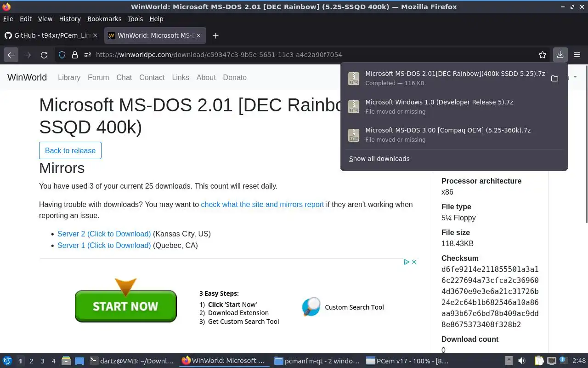
Task: Switch to the dartz@VM3 terminal window
Action: tap(132, 361)
